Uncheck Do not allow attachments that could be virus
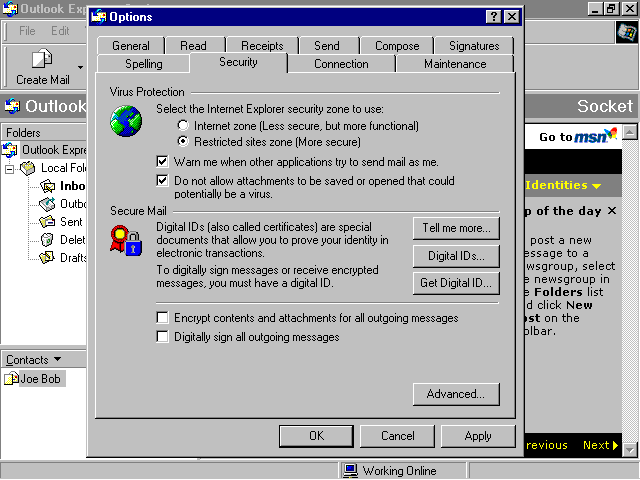The width and height of the screenshot is (640, 480). (162, 180)
